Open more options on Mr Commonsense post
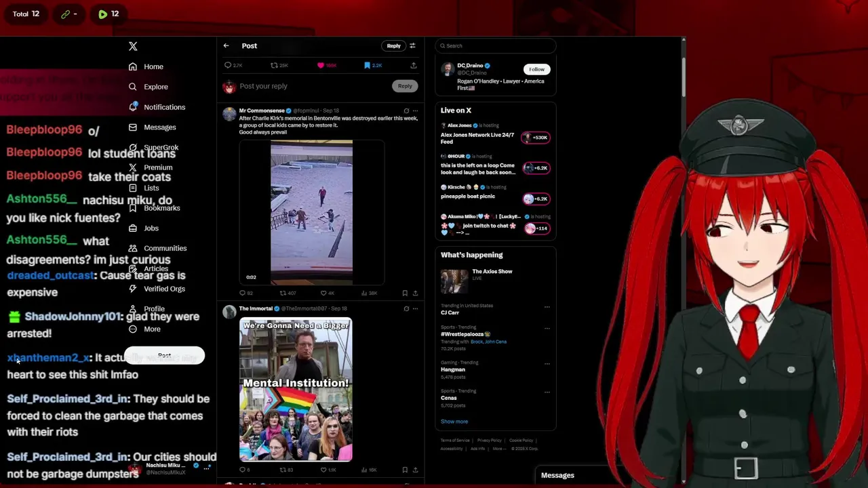The image size is (868, 488). coord(416,110)
